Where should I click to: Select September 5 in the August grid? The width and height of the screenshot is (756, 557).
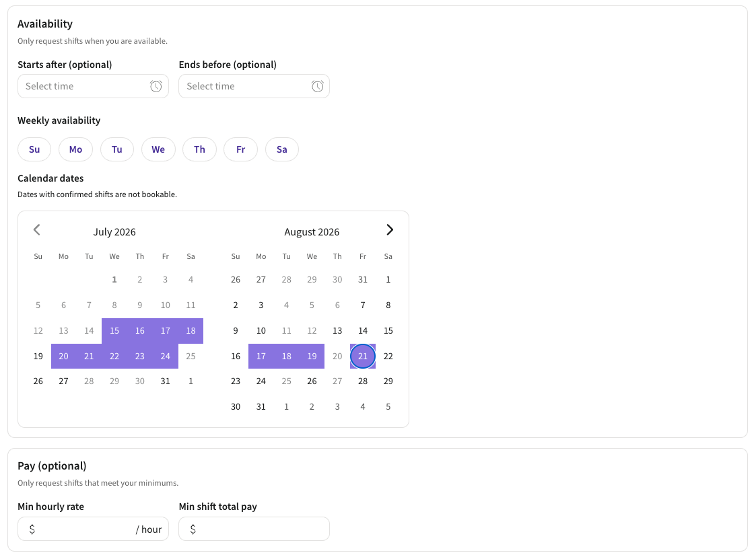pos(388,407)
